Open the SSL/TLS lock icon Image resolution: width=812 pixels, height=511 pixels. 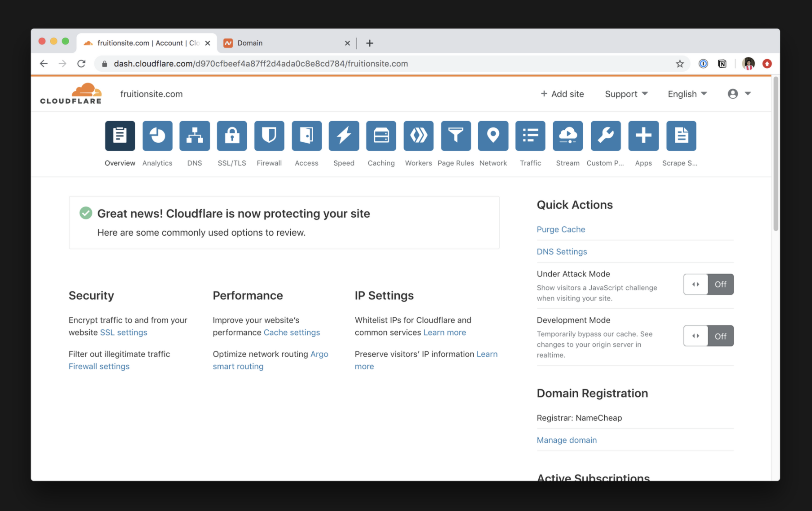[x=231, y=136]
